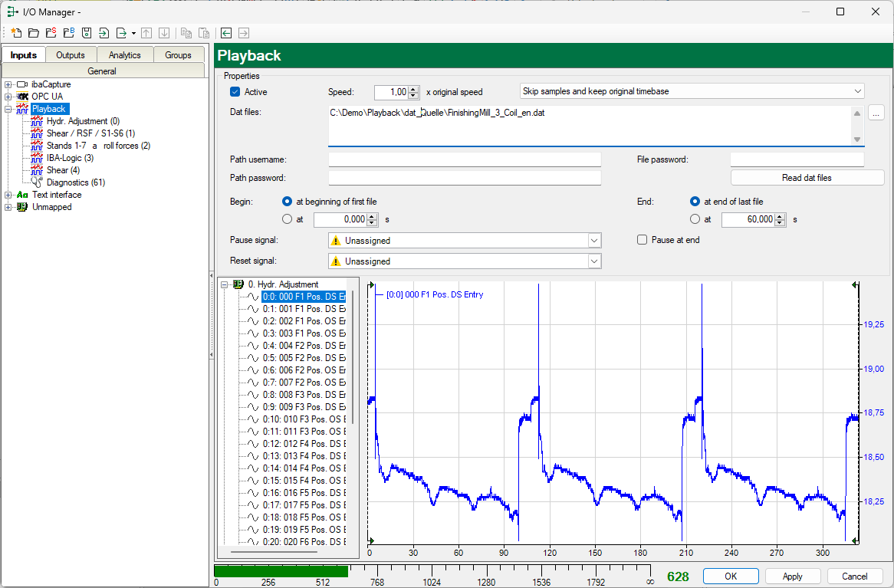This screenshot has width=894, height=588.
Task: Click the General header above the tree
Action: coord(103,71)
